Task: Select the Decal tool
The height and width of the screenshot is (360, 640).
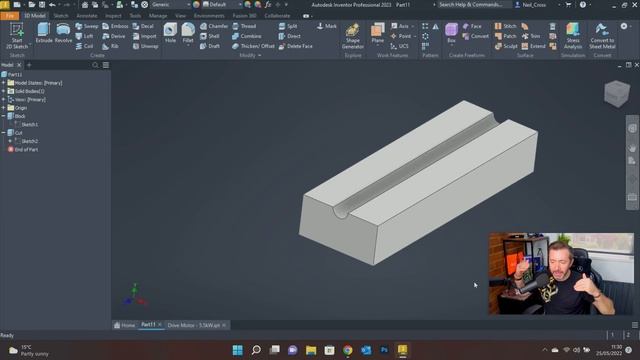Action: pyautogui.click(x=143, y=26)
